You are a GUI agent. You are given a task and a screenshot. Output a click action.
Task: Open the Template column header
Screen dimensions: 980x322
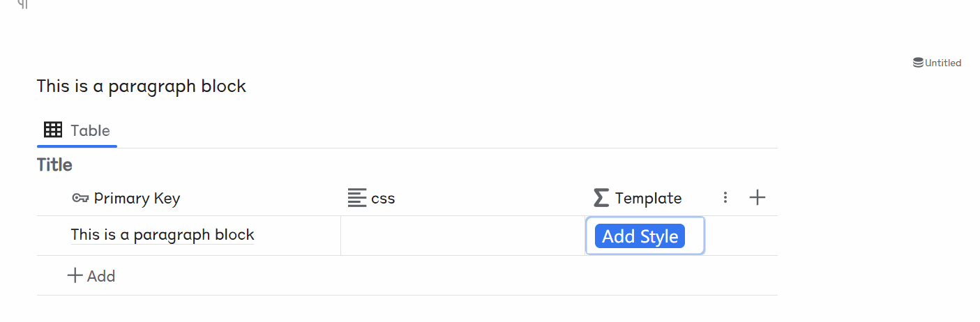[648, 199]
